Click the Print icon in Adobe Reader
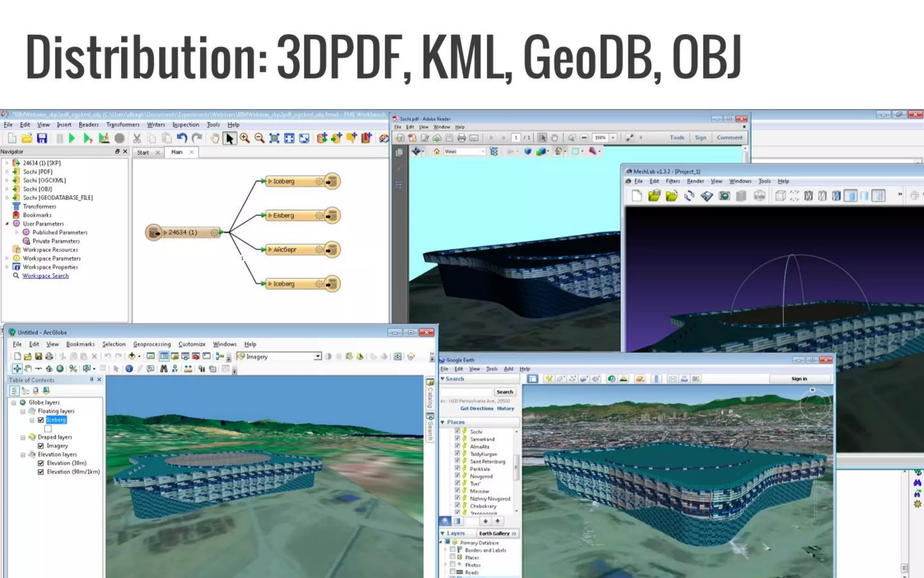This screenshot has height=578, width=924. point(461,138)
